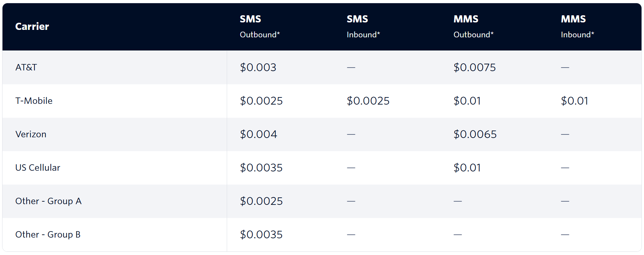This screenshot has width=644, height=255.
Task: Click Verizon SMS outbound price $0.004
Action: click(x=258, y=134)
